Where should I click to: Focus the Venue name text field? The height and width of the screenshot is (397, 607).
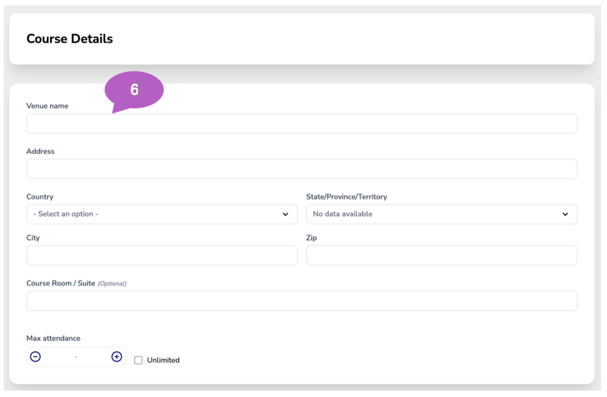[302, 123]
